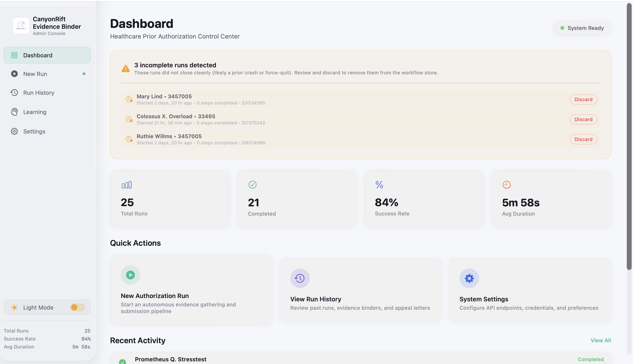The height and width of the screenshot is (364, 633).
Task: Click the New Run play icon
Action: coord(14,74)
